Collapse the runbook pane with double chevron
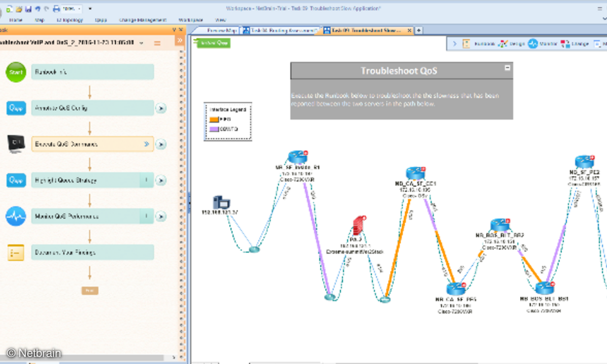 click(179, 40)
